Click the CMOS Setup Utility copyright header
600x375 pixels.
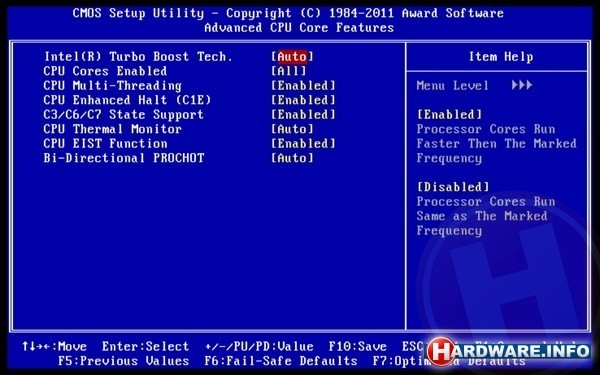point(288,13)
